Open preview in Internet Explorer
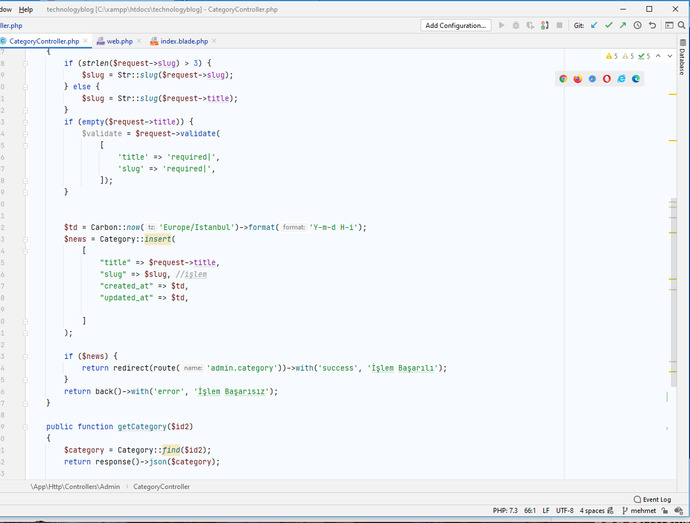 click(621, 79)
